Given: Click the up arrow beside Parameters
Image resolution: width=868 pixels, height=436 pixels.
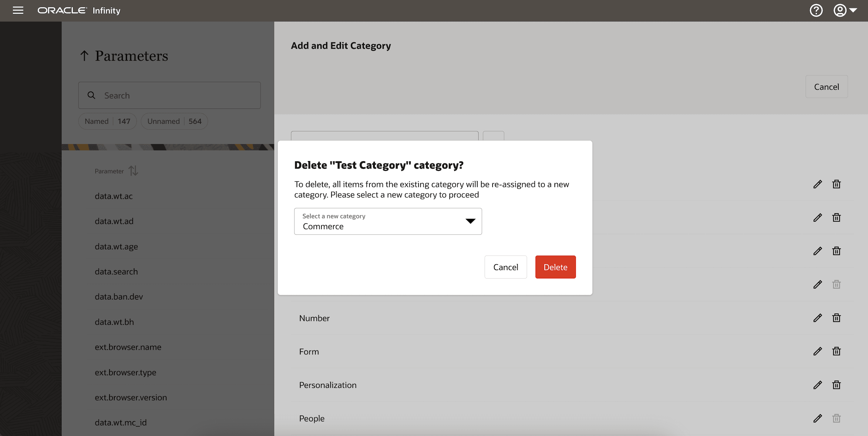Looking at the screenshot, I should tap(84, 55).
